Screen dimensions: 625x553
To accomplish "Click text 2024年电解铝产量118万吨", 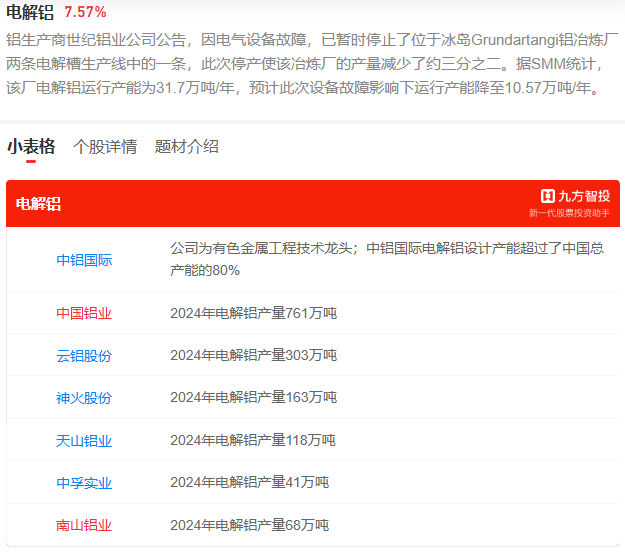I will point(253,440).
